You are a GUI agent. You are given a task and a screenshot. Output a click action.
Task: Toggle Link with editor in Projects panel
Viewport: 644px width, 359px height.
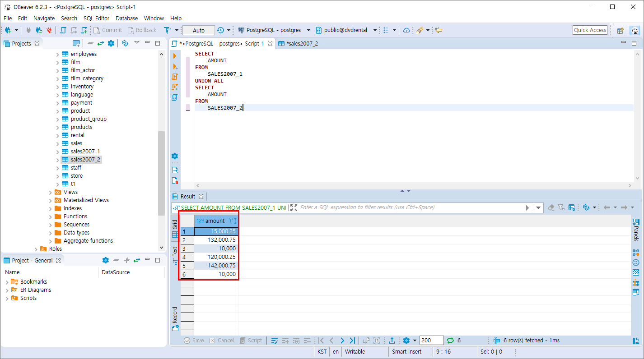coord(100,43)
